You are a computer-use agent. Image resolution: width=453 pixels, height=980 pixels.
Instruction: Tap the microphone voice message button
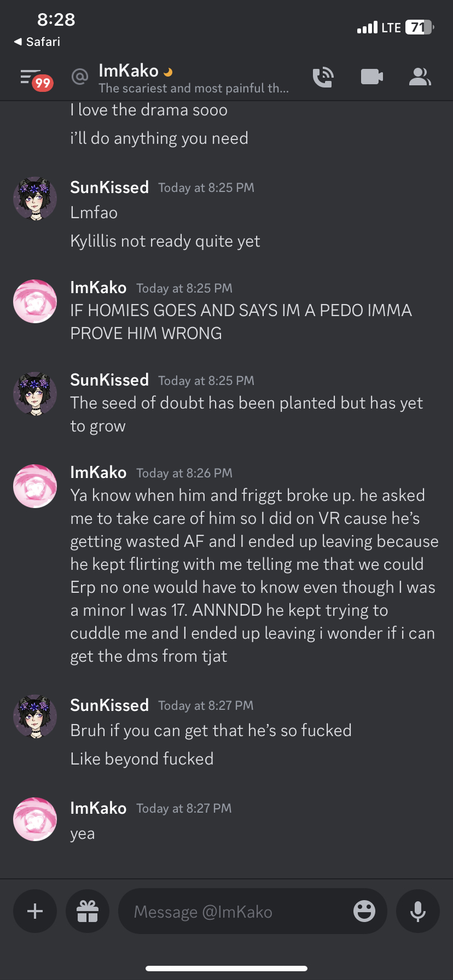coord(418,911)
